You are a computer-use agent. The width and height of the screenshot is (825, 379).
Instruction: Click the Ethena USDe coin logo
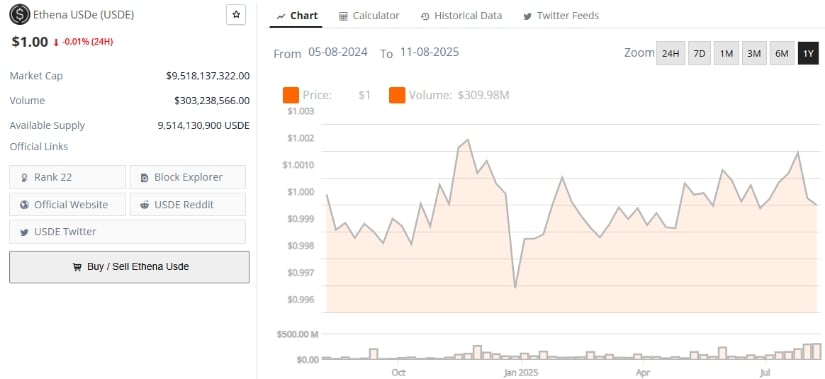[20, 15]
